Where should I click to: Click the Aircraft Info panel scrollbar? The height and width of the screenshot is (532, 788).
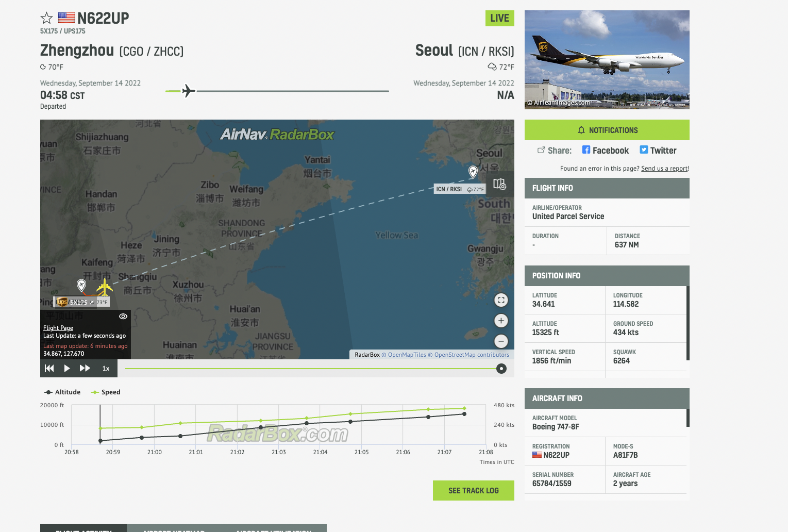(x=688, y=418)
